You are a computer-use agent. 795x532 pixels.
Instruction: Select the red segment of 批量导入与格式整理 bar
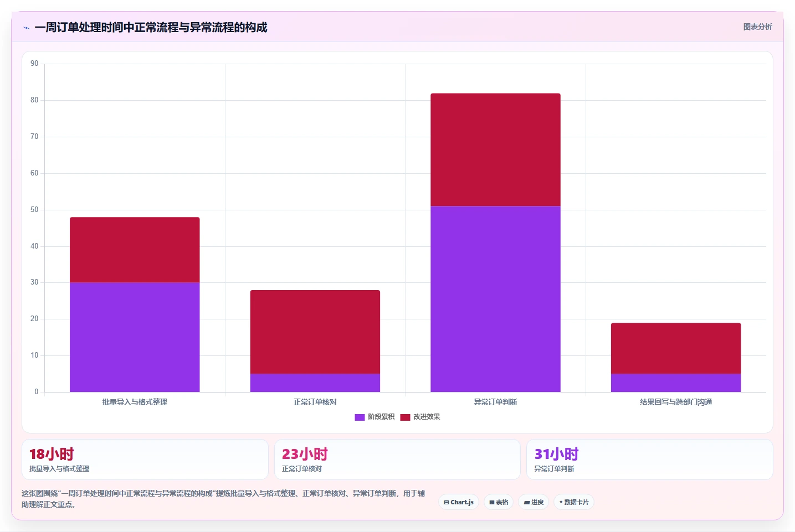135,250
